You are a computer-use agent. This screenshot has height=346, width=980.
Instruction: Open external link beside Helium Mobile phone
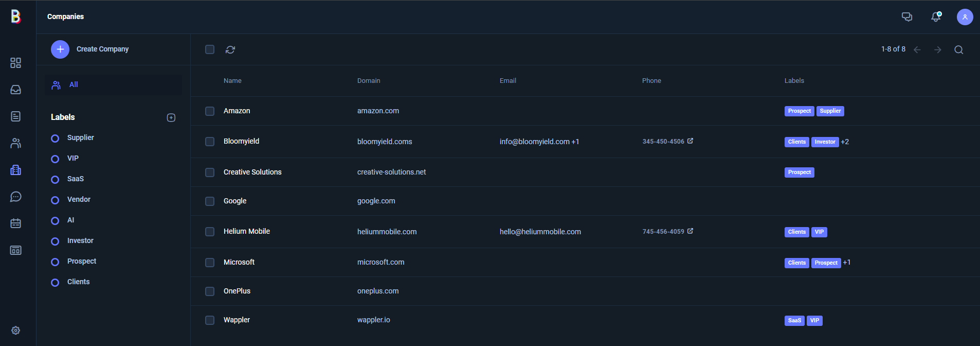(x=691, y=231)
